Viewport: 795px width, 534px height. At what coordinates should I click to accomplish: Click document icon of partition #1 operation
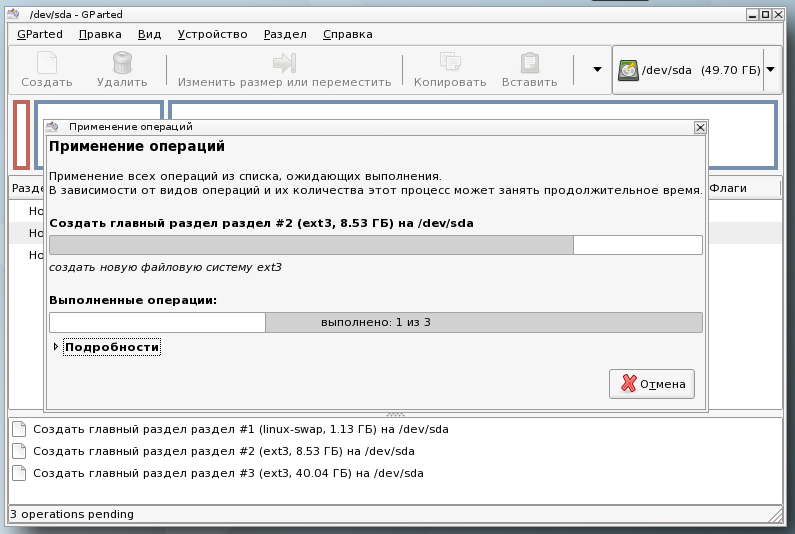point(19,429)
